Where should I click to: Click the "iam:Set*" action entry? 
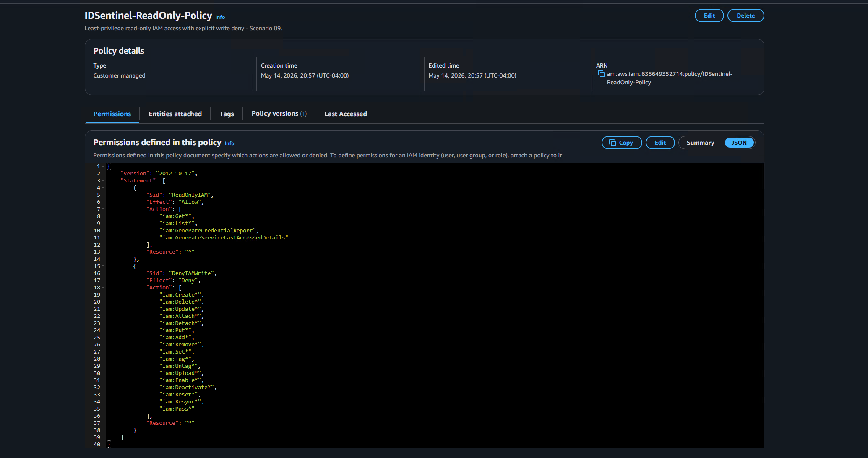[177, 352]
